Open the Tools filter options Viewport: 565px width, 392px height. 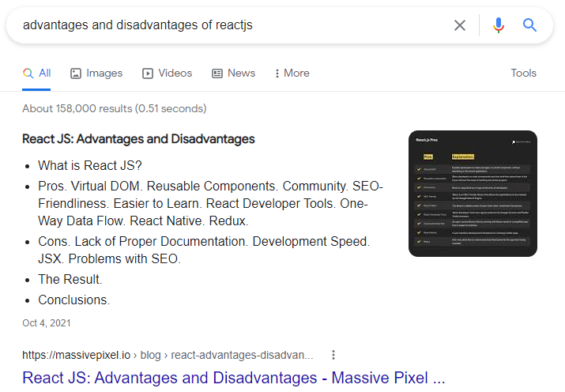524,73
